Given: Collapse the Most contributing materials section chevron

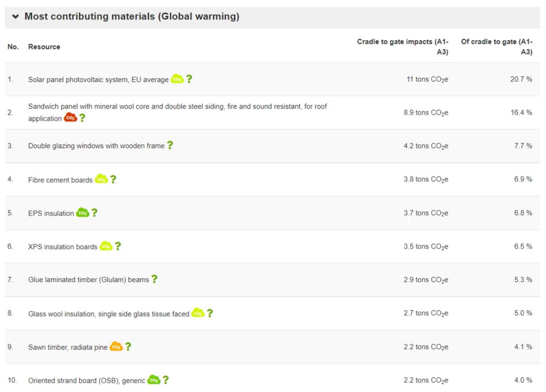Looking at the screenshot, I should [x=15, y=16].
